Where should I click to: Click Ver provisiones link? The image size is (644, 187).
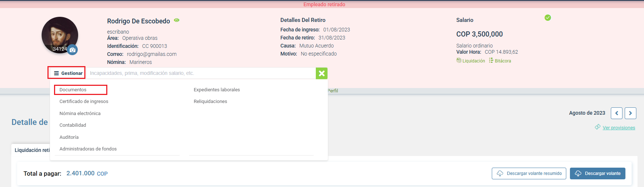point(618,128)
